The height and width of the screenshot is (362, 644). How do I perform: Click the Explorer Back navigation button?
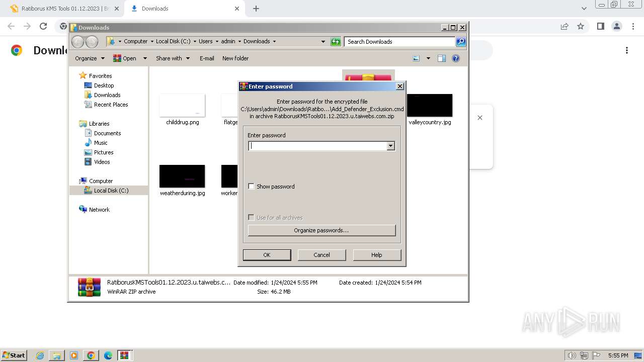(78, 42)
